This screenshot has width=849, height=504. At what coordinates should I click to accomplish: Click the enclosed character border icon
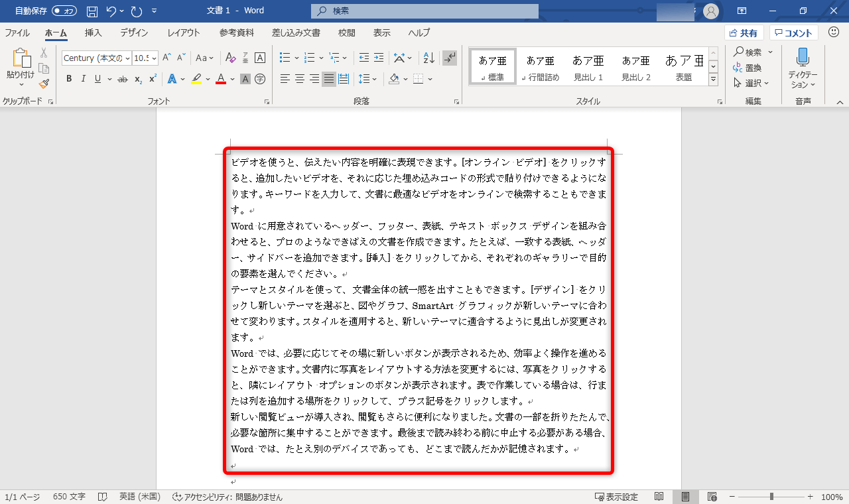click(260, 58)
